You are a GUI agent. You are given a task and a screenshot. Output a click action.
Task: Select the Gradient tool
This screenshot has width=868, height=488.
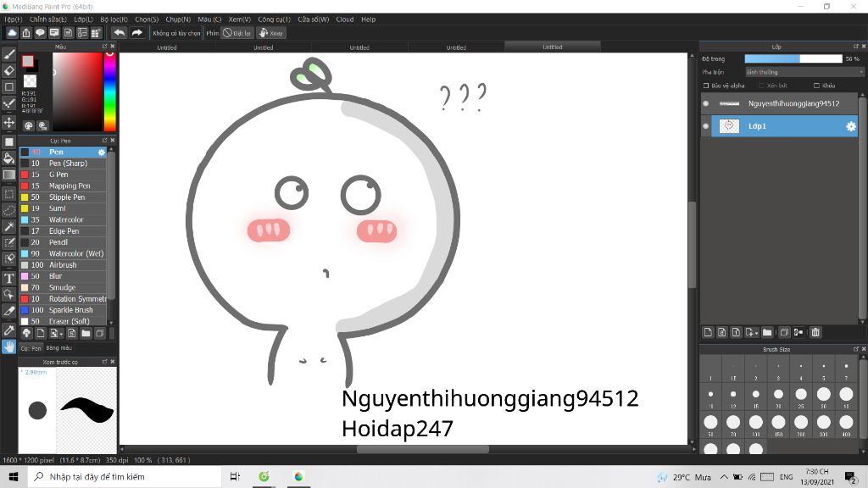8,175
